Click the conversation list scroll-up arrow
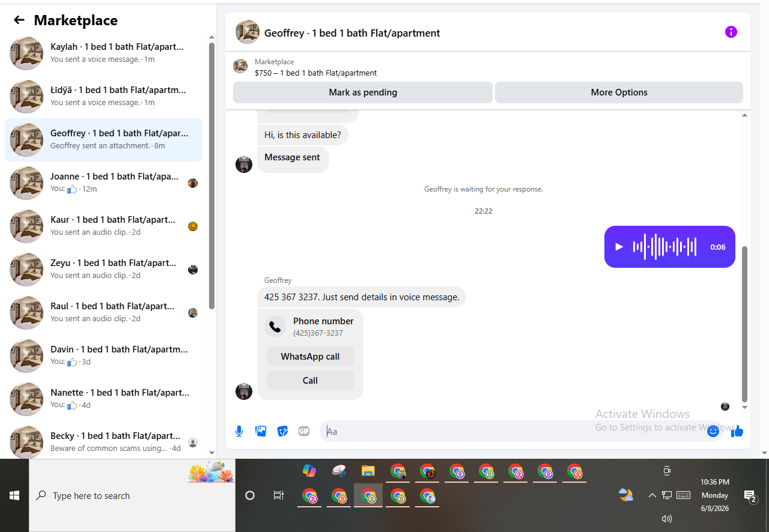This screenshot has width=769, height=532. pos(211,37)
